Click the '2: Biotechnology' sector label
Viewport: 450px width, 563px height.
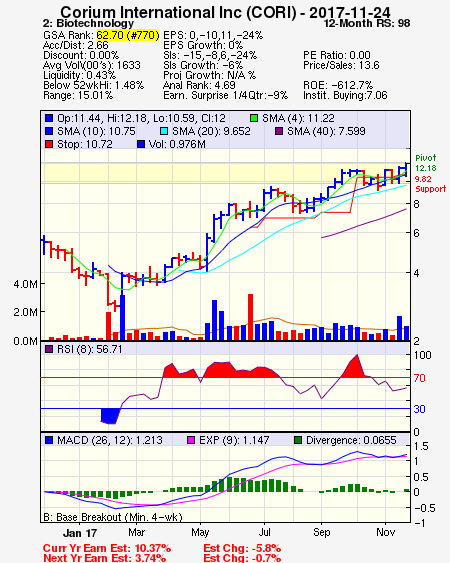(88, 23)
